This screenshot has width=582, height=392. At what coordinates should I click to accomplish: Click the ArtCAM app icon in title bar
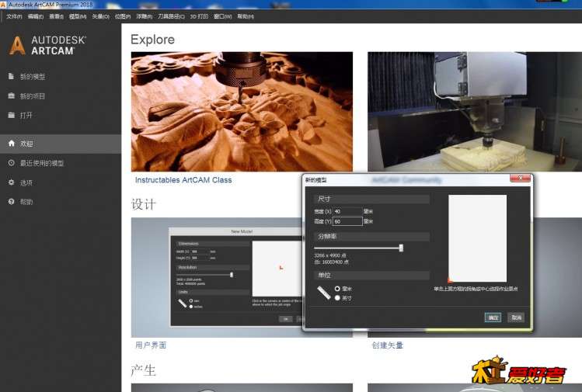[3, 5]
